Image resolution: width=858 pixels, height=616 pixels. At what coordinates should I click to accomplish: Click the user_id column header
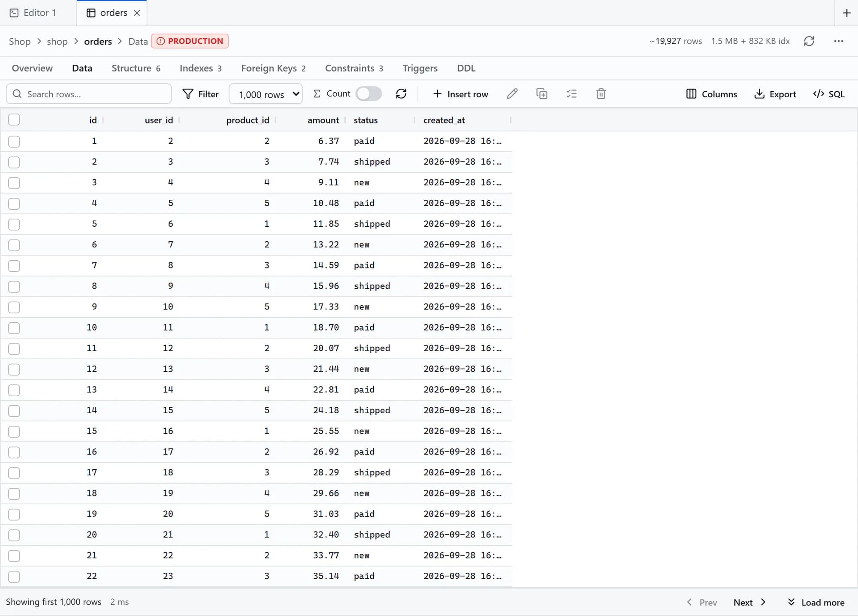159,120
